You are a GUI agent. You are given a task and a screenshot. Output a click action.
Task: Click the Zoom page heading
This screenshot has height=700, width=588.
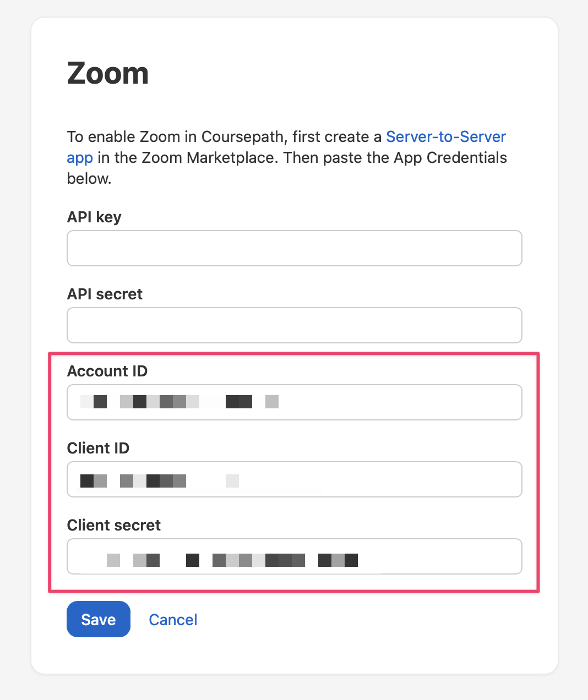click(x=108, y=73)
